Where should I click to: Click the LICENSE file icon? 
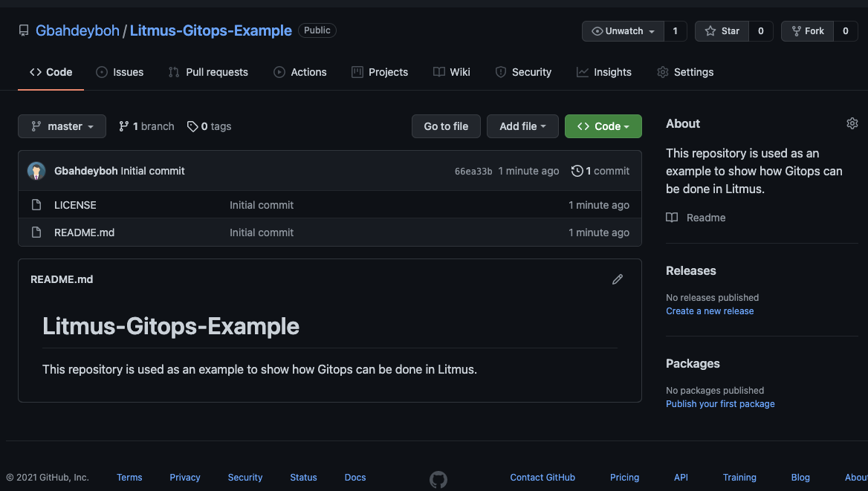36,205
